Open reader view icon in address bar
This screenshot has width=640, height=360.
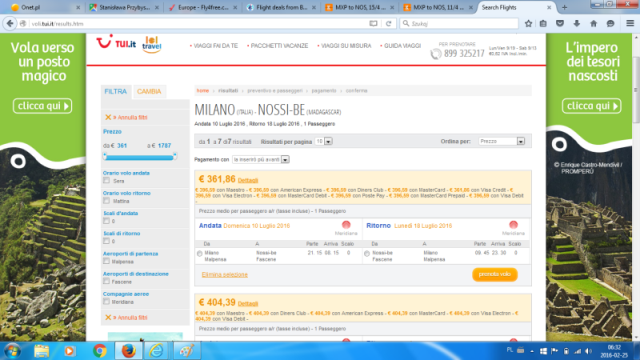373,24
